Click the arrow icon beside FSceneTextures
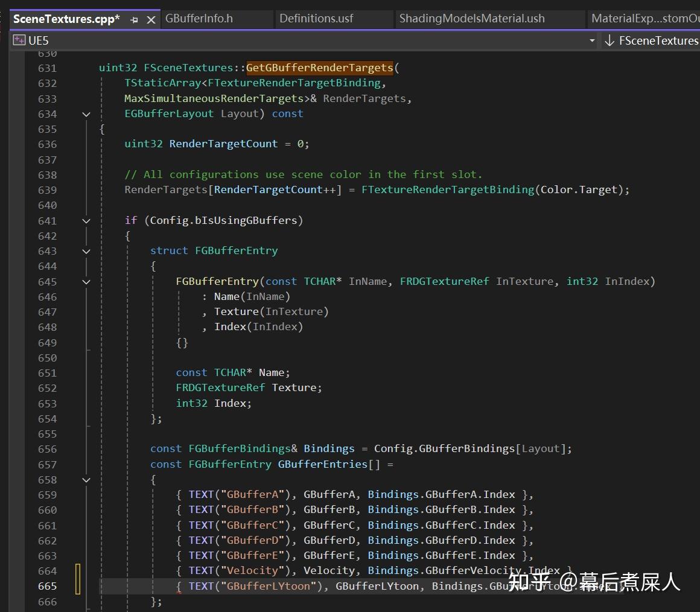The height and width of the screenshot is (612, 700). tap(609, 40)
